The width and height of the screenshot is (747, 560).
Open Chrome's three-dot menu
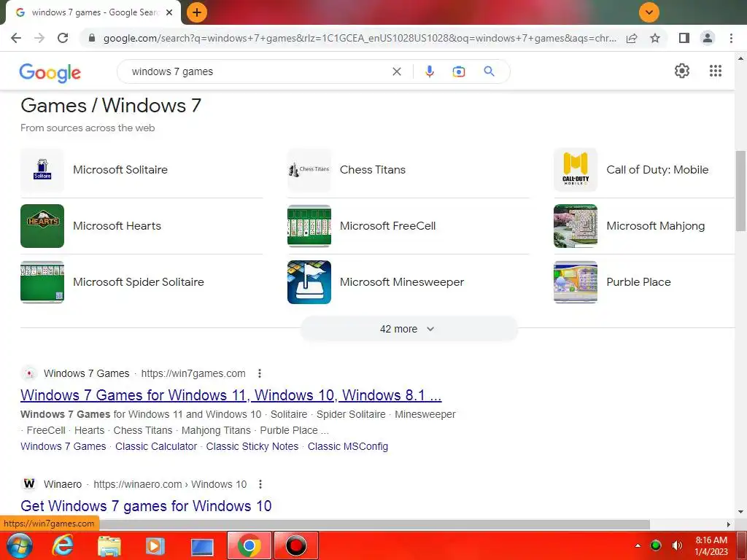coord(731,38)
